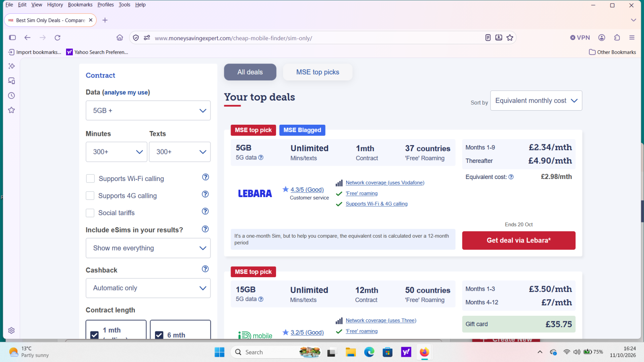Expand the Show me everything eSim dropdown

pyautogui.click(x=148, y=248)
